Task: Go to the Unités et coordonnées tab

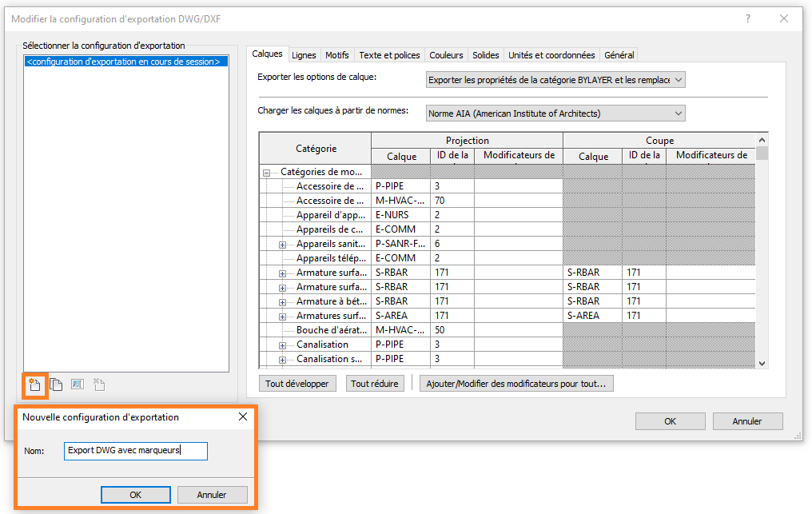Action: point(551,55)
